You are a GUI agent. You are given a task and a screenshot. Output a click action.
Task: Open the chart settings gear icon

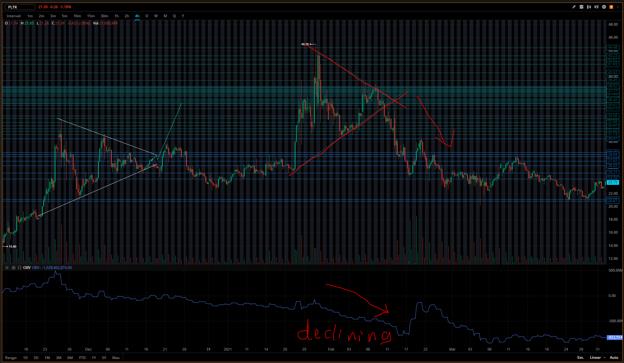coord(604,7)
